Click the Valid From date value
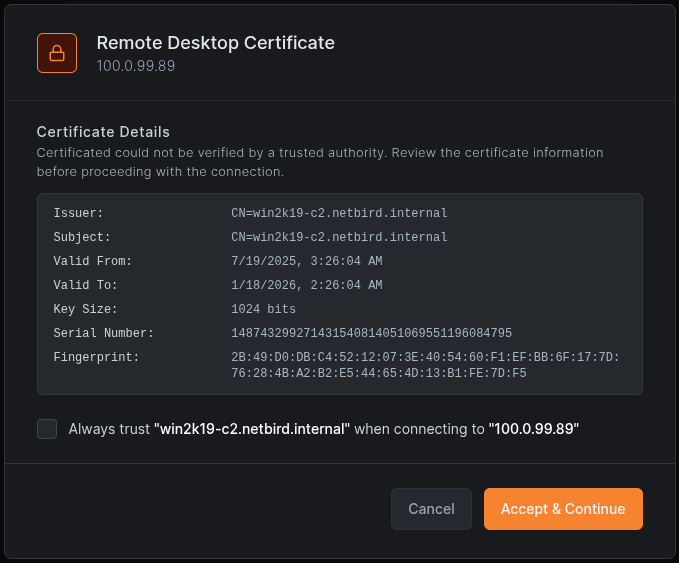Screen dimensions: 679x563 coord(306,261)
